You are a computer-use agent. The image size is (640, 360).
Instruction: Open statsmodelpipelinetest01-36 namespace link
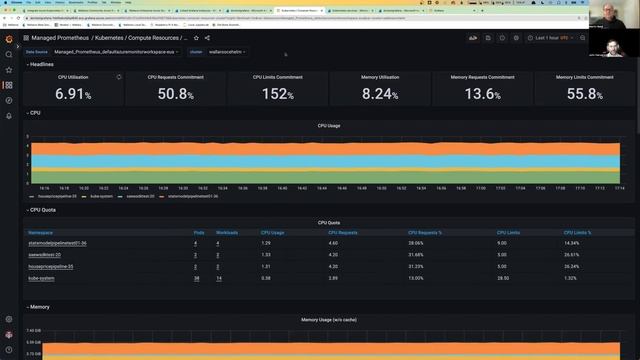click(x=57, y=243)
